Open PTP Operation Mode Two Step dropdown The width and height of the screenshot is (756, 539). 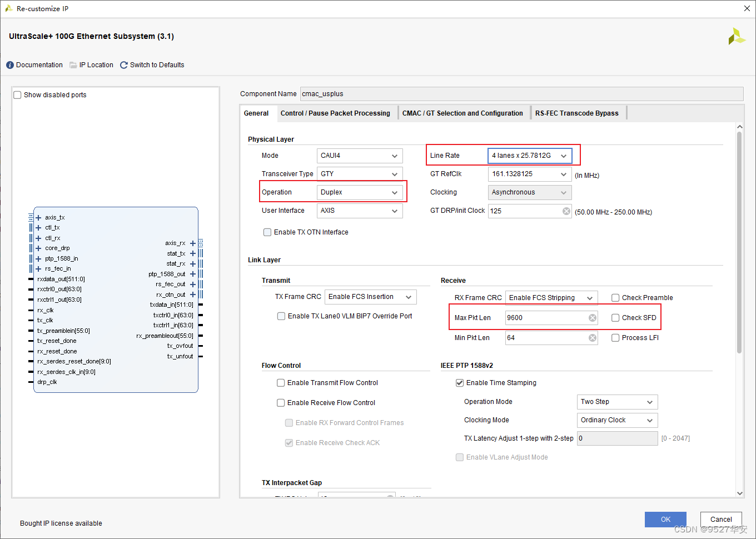617,402
